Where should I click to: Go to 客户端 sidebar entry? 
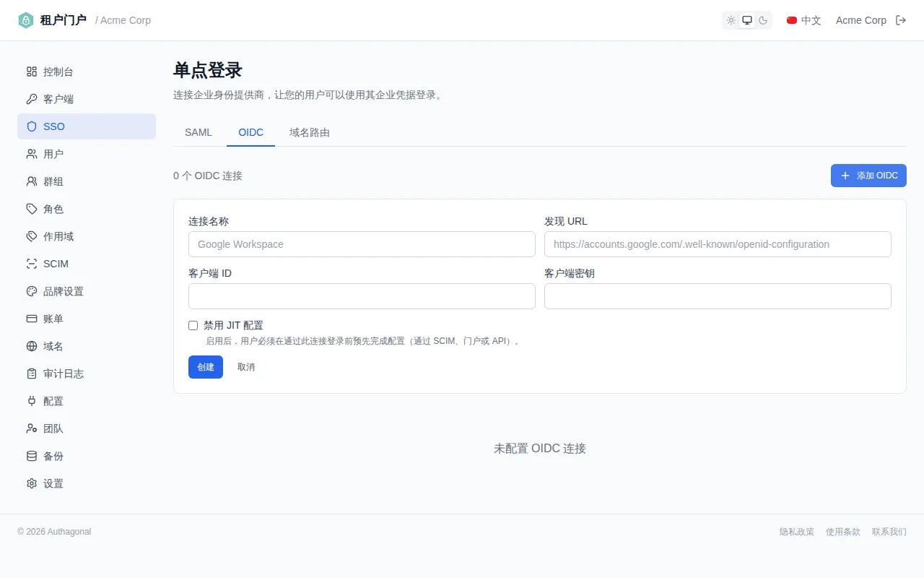(x=87, y=99)
